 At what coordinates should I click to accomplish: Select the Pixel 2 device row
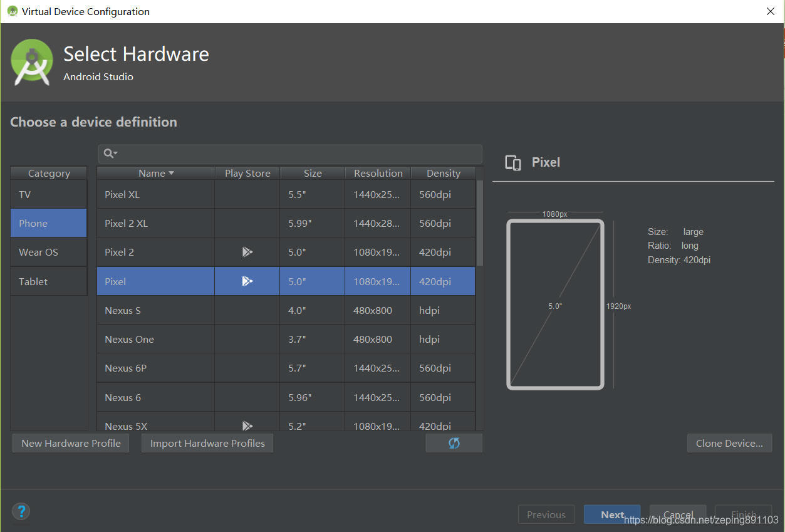pos(286,252)
